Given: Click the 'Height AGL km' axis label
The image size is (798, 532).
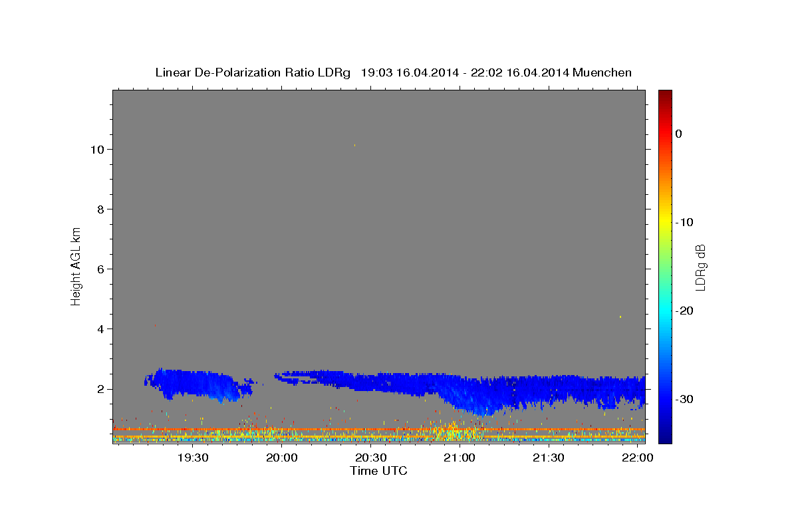Looking at the screenshot, I should (x=76, y=266).
